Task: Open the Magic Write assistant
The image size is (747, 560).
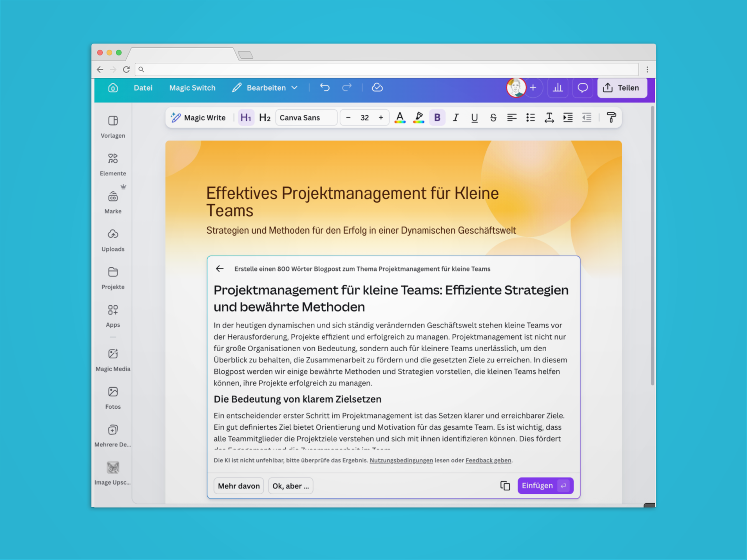Action: 198,117
